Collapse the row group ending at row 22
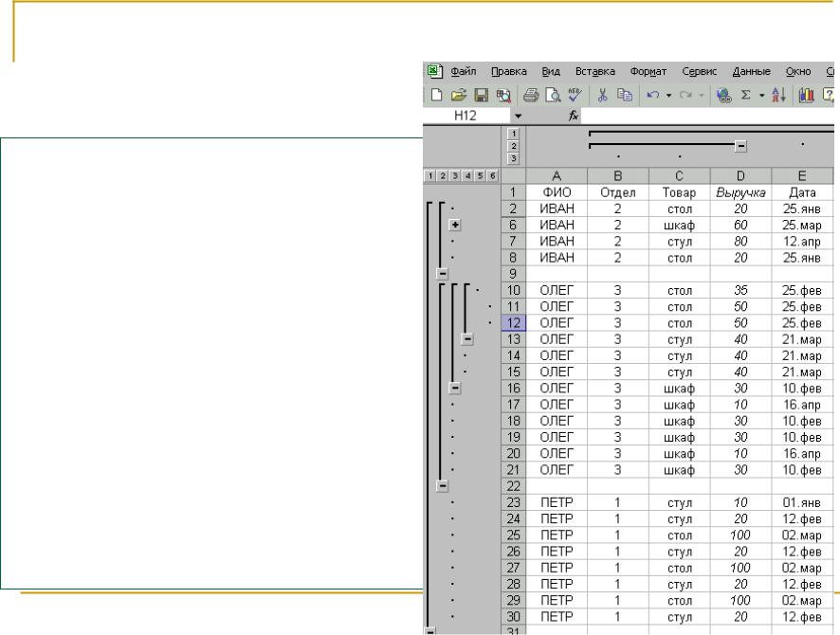This screenshot has height=635, width=840. (x=442, y=485)
